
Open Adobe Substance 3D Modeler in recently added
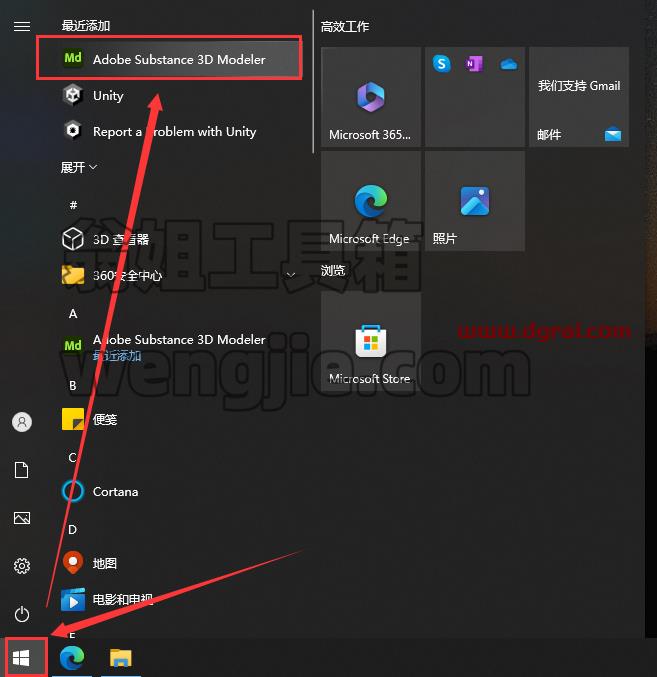(x=169, y=58)
